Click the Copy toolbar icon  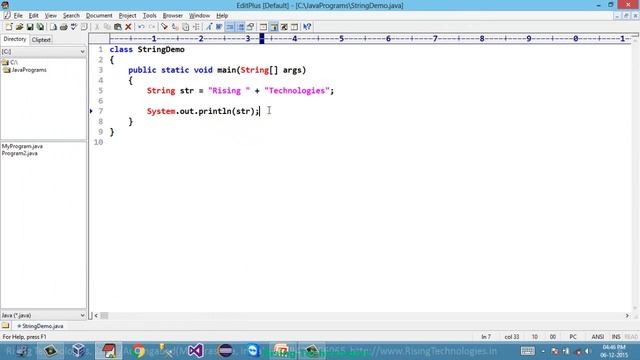(x=107, y=27)
